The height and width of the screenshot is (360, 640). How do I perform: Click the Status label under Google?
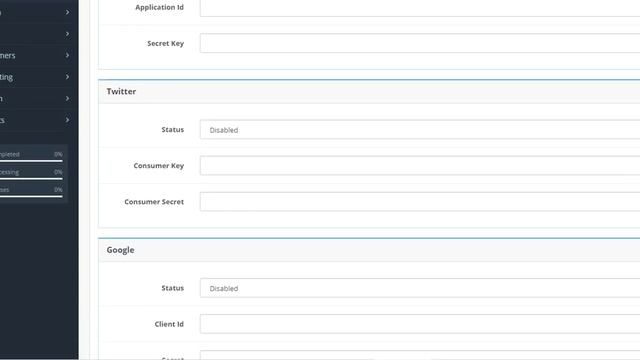click(173, 288)
